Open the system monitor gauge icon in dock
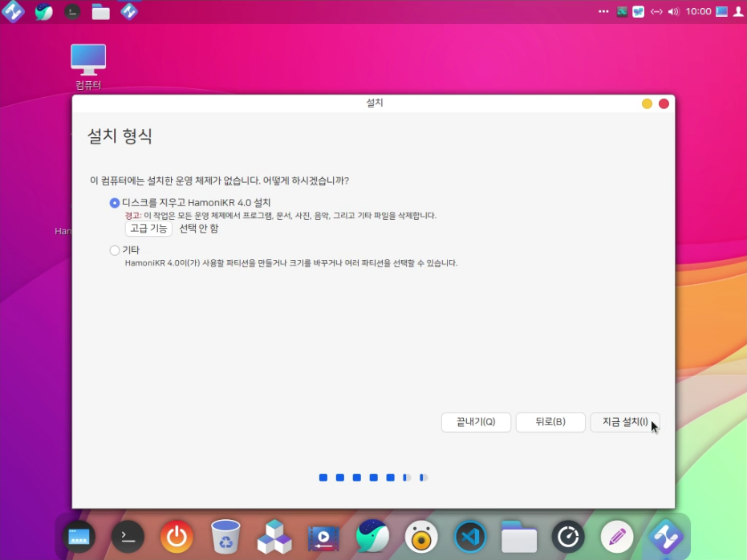The width and height of the screenshot is (747, 560). click(568, 536)
